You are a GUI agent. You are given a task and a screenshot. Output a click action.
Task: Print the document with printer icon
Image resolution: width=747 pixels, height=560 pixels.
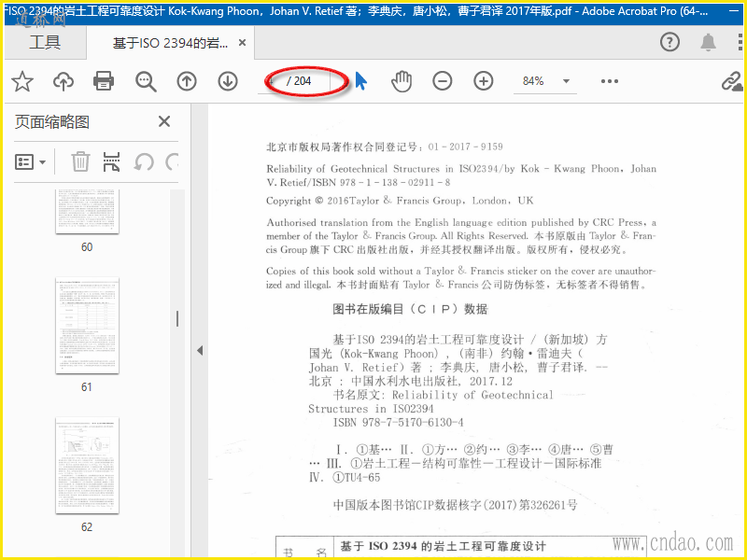click(104, 81)
